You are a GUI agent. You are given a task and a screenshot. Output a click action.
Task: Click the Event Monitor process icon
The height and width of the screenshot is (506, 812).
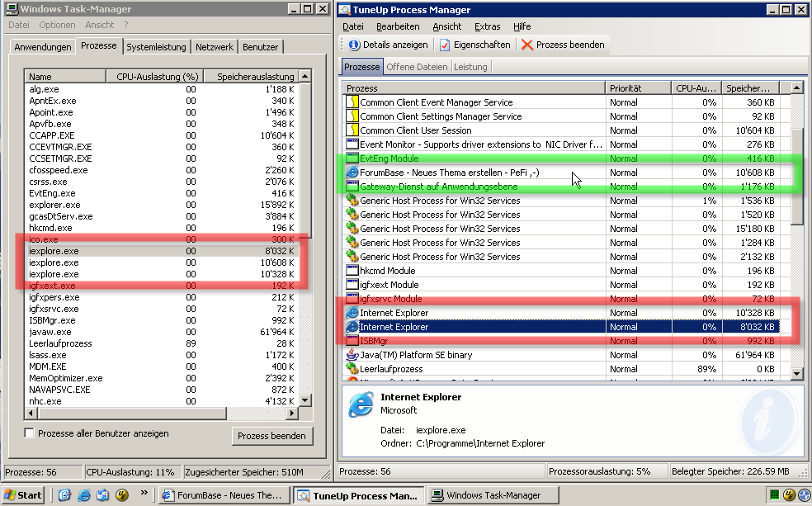pyautogui.click(x=352, y=144)
